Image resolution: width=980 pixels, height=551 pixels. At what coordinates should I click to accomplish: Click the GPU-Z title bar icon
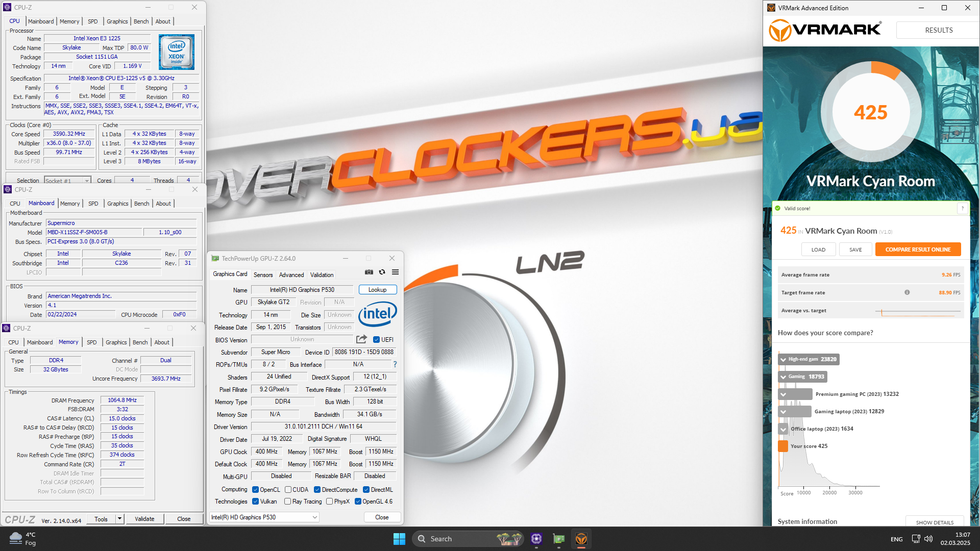click(x=215, y=259)
